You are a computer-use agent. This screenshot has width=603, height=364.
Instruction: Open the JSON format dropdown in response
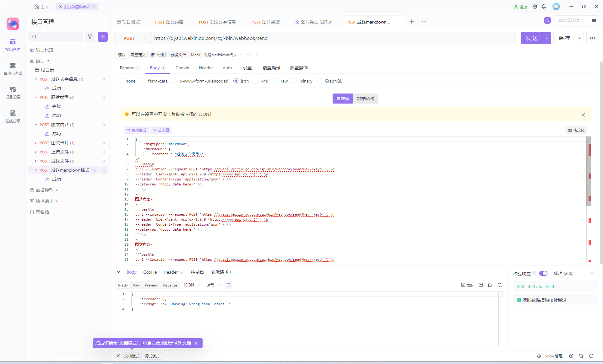click(x=192, y=285)
